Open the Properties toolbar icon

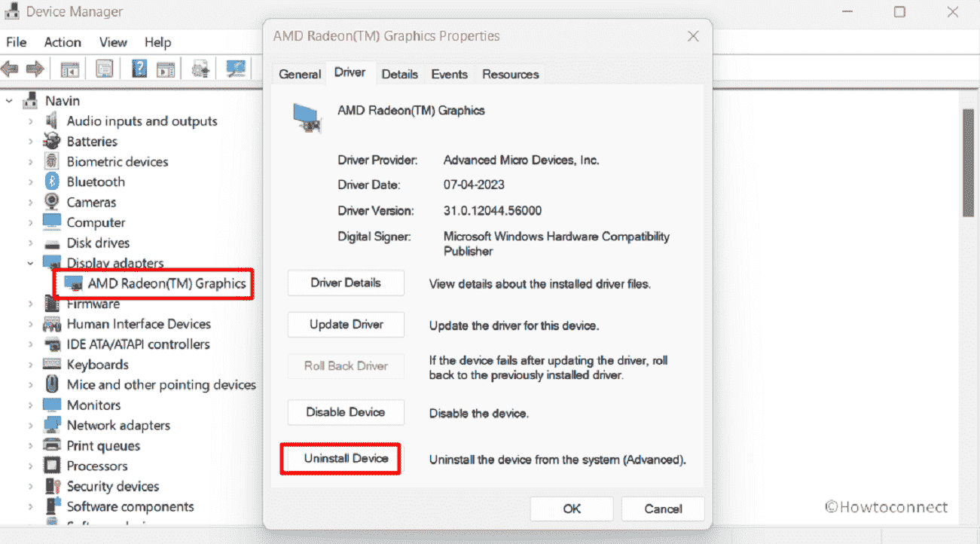tap(104, 69)
